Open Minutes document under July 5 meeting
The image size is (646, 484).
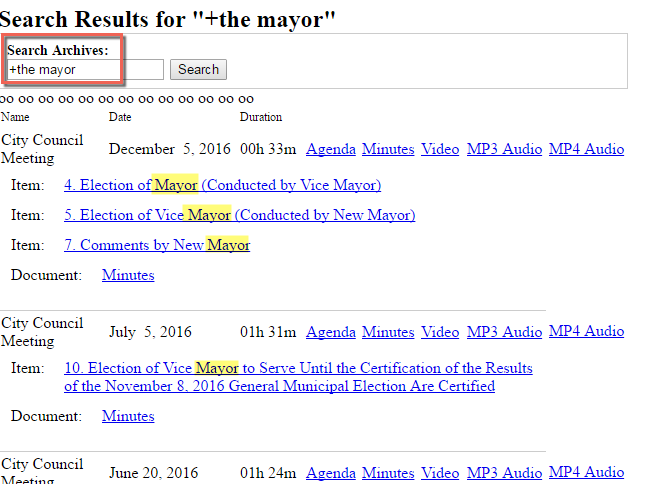tap(128, 416)
